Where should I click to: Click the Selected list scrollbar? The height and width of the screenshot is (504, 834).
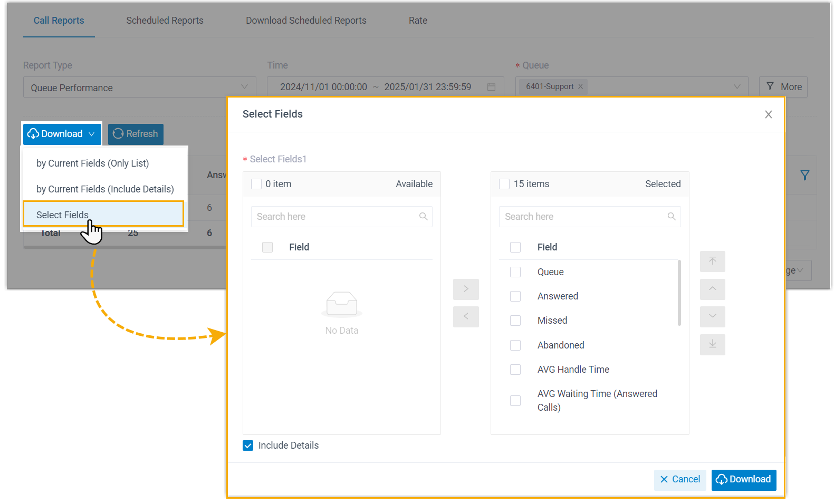tap(679, 293)
